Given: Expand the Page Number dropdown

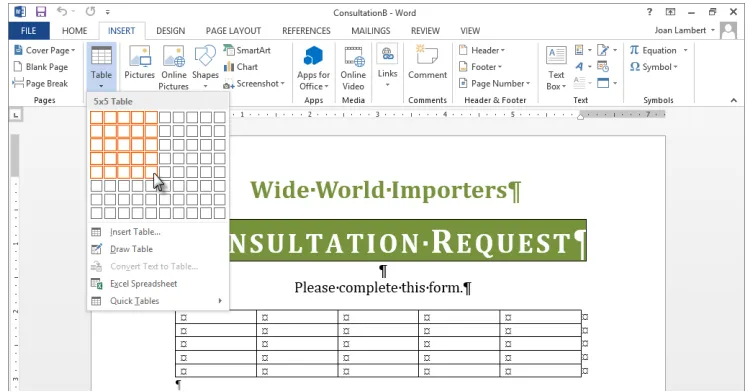Looking at the screenshot, I should pyautogui.click(x=495, y=83).
